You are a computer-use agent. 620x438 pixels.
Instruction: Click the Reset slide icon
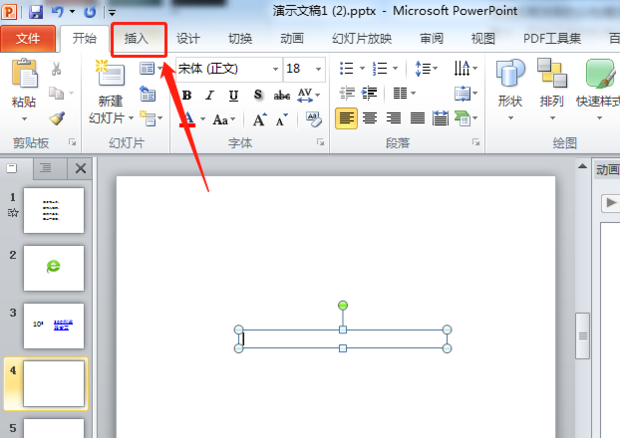coord(147,94)
